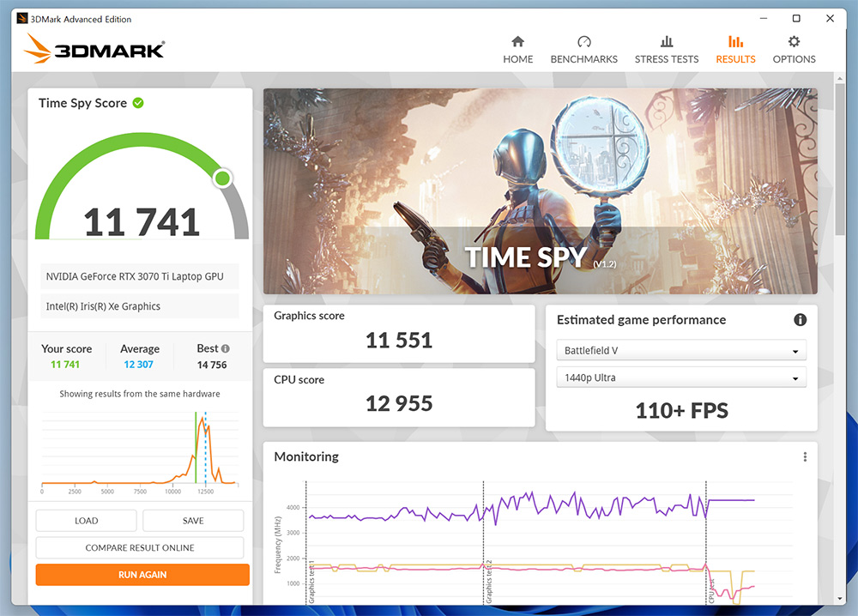Click the scrollbar up arrow
This screenshot has width=858, height=616.
coord(840,78)
